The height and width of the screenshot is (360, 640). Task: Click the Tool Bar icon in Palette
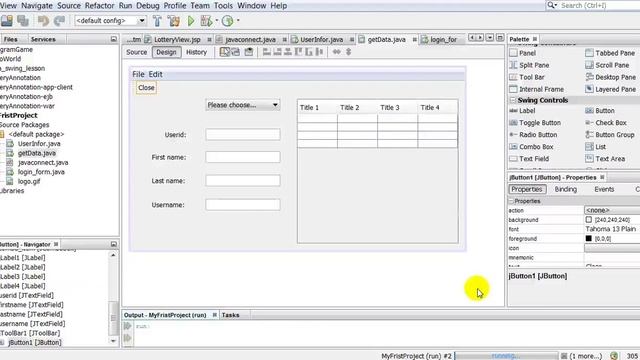[513, 77]
